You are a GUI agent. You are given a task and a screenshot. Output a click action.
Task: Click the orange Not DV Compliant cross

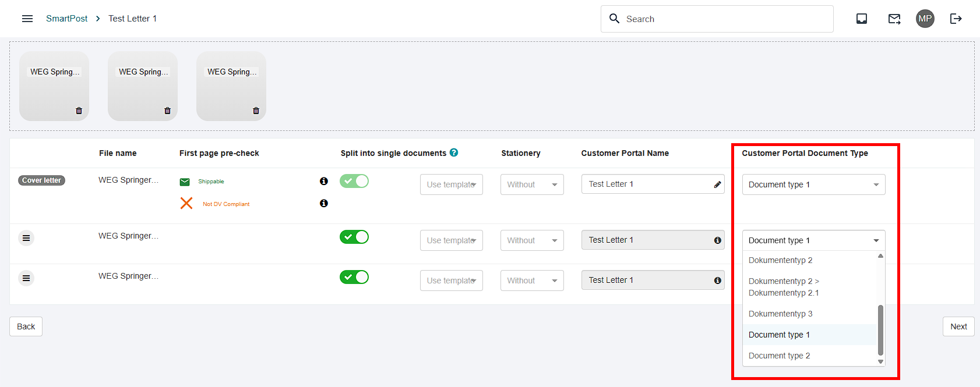coord(186,203)
